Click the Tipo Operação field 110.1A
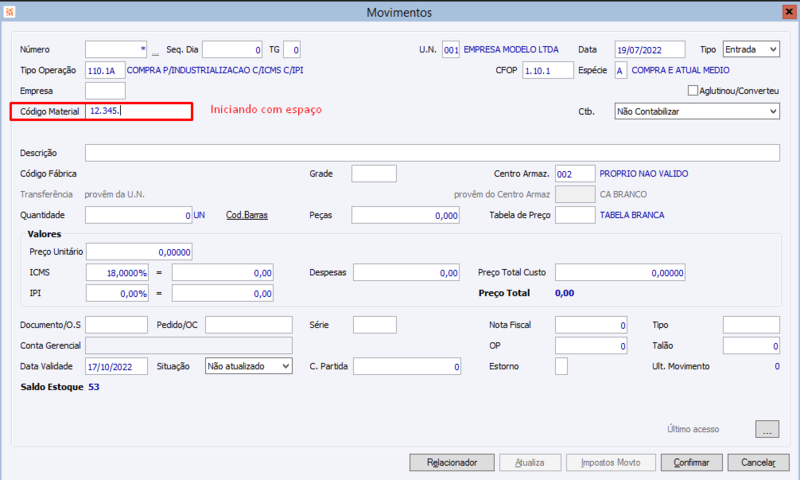This screenshot has width=800, height=480. tap(105, 70)
